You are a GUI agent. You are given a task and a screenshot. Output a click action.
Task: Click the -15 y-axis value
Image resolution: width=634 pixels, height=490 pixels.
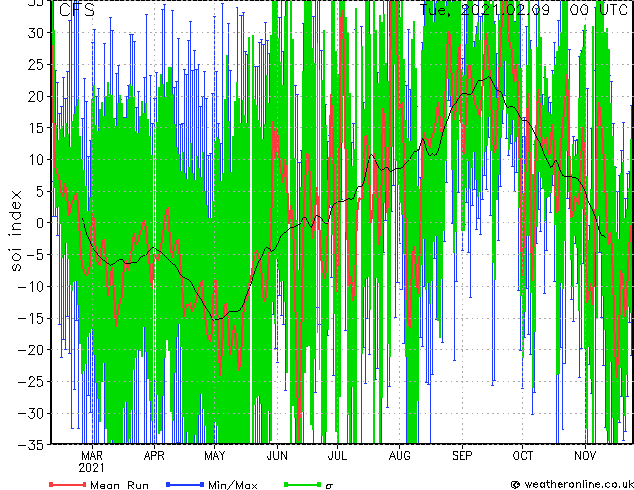pos(31,319)
